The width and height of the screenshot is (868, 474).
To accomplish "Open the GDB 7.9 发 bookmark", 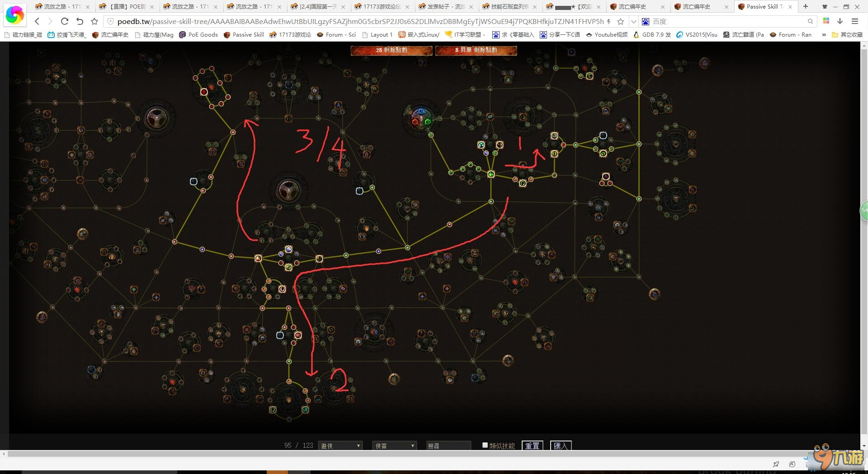I will point(652,34).
